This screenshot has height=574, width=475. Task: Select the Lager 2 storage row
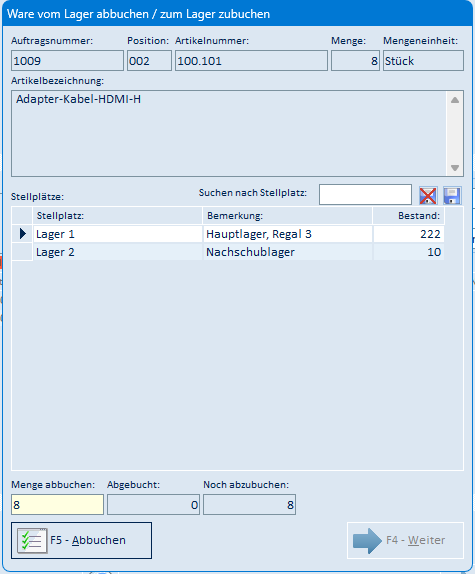[228, 252]
